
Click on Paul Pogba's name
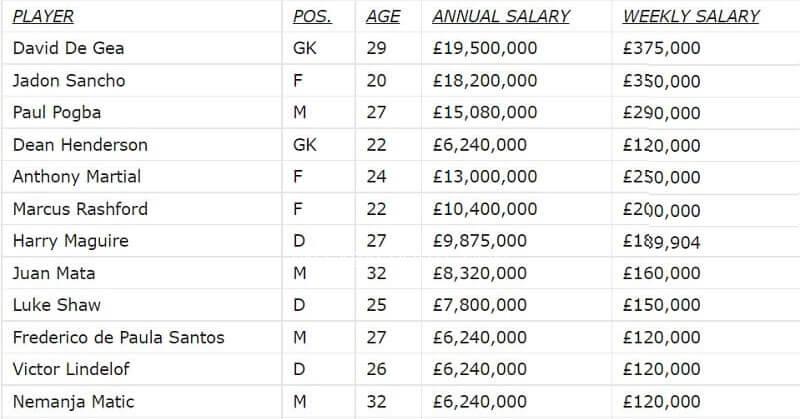point(56,112)
